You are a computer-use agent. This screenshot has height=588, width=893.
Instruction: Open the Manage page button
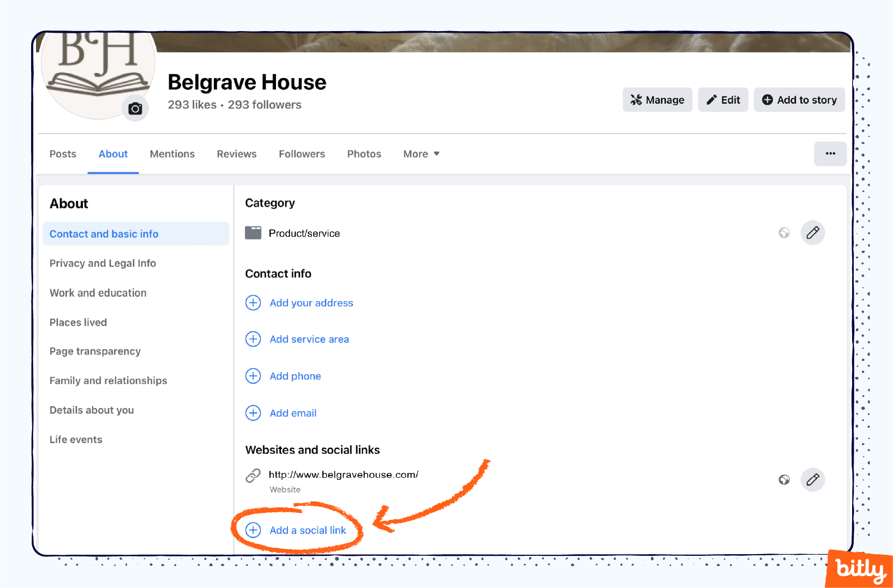coord(657,100)
